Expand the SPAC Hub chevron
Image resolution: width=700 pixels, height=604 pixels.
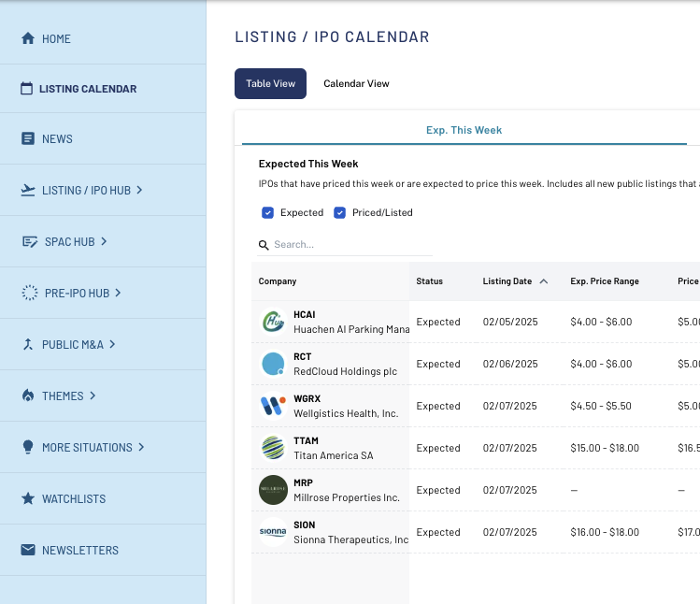click(104, 241)
